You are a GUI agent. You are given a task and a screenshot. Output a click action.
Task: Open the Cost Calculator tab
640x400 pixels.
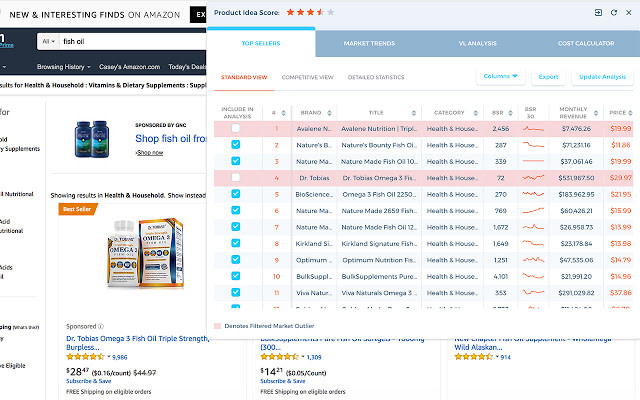[585, 43]
